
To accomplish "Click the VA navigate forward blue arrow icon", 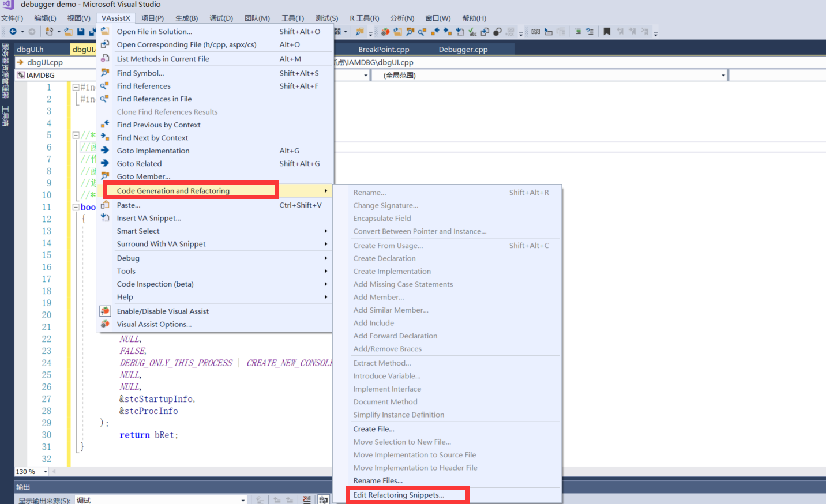I will click(447, 32).
